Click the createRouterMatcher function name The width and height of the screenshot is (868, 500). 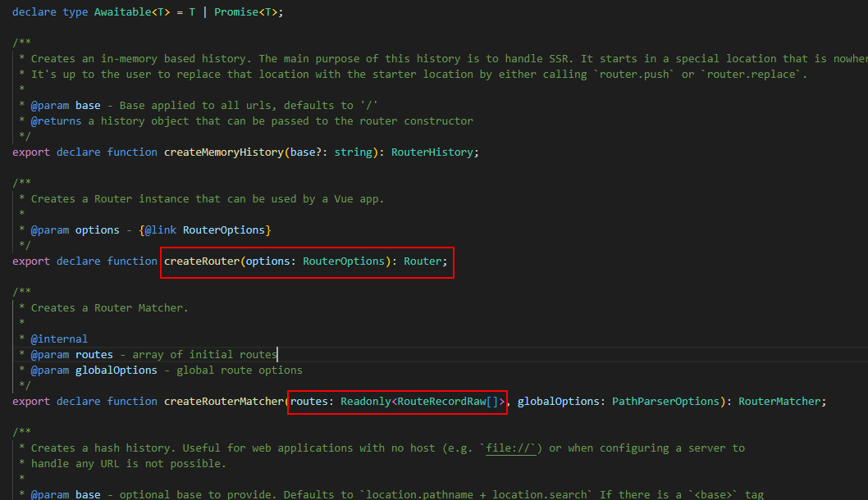click(223, 402)
